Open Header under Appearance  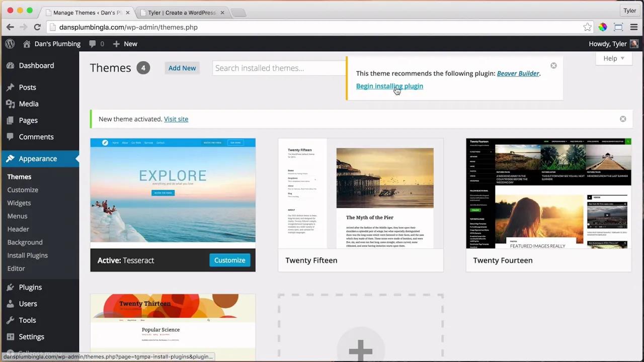18,229
